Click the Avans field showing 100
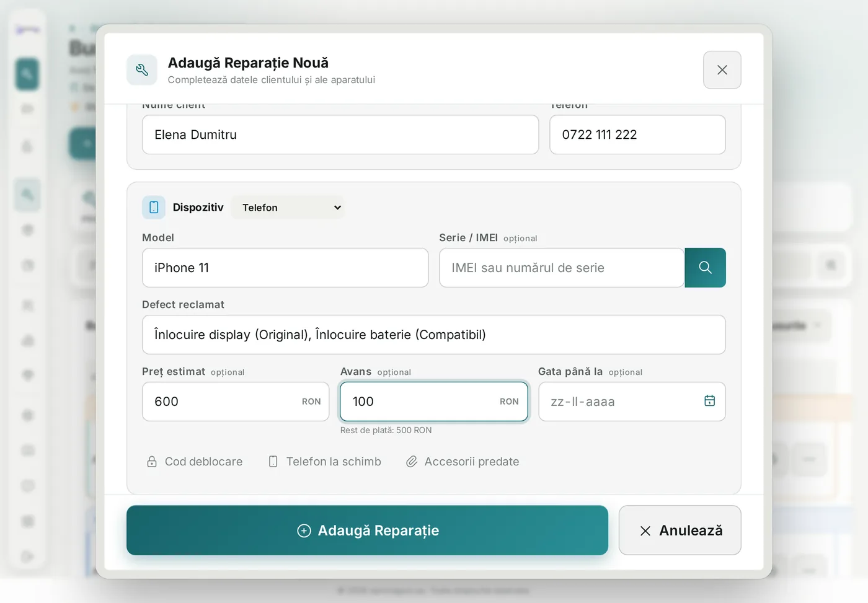This screenshot has width=868, height=603. point(434,402)
